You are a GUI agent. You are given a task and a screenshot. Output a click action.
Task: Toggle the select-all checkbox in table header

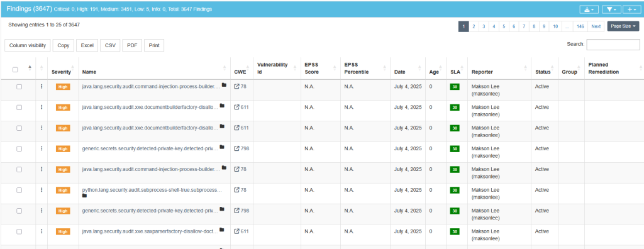point(15,70)
